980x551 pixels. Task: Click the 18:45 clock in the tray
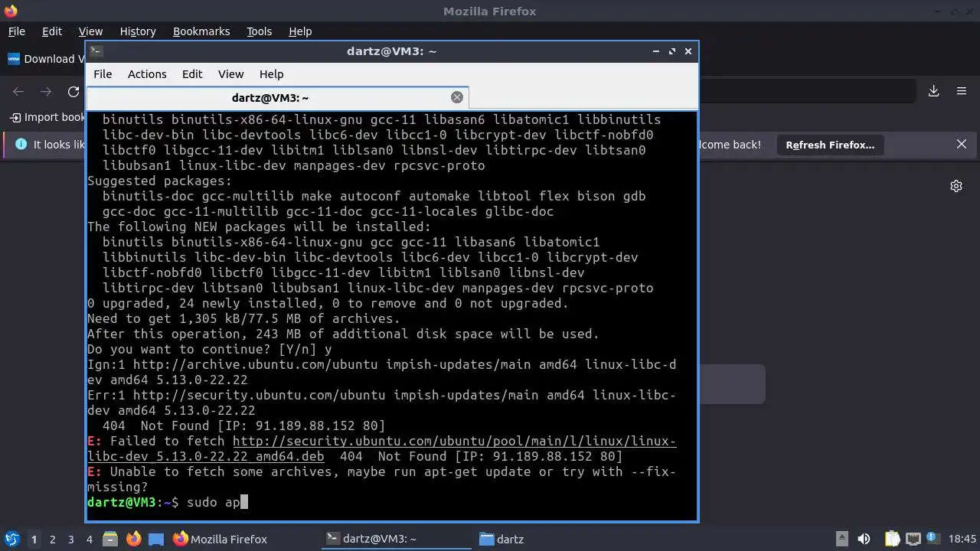(x=962, y=539)
